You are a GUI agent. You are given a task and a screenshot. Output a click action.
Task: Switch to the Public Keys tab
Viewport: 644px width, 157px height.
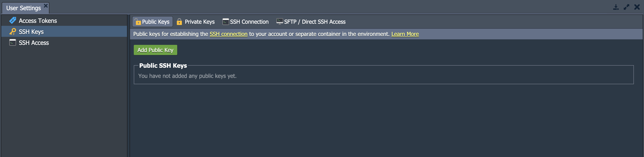pyautogui.click(x=152, y=22)
